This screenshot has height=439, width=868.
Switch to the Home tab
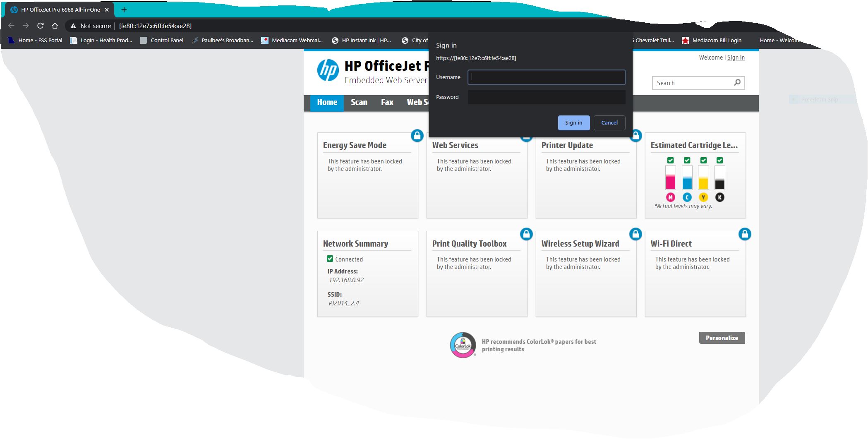pos(327,103)
